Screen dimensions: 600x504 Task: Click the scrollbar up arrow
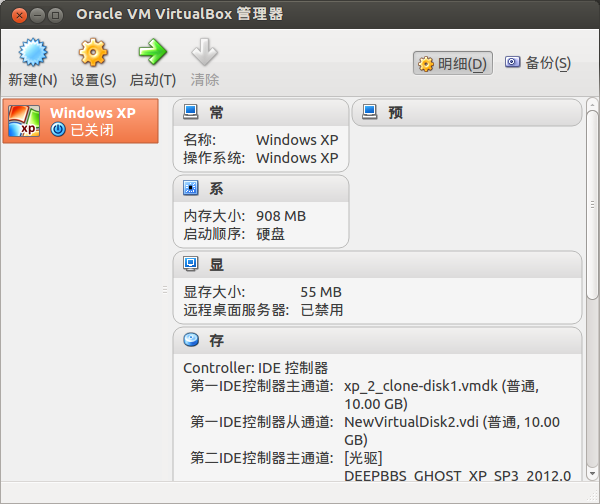(592, 104)
